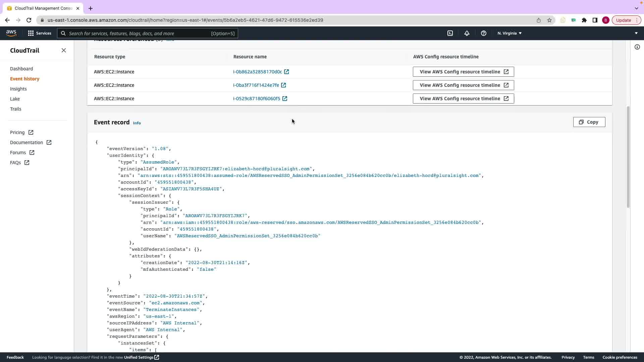Open AWS CloudShell icon in top bar

(450, 33)
